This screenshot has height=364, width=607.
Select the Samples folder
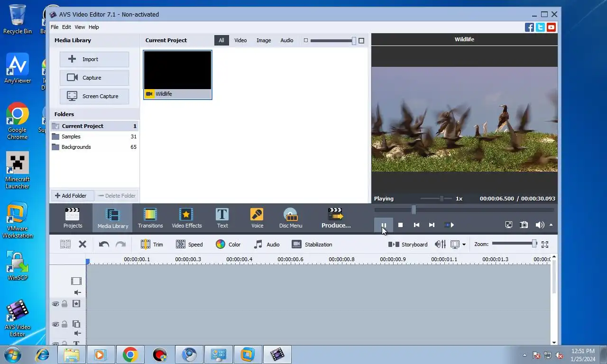coord(94,136)
